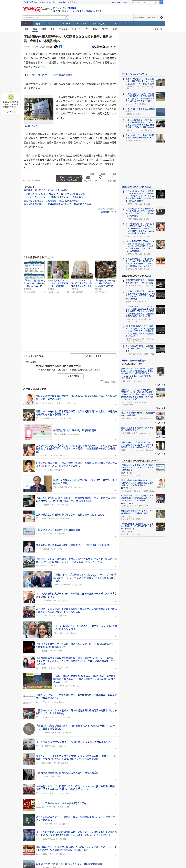Image resolution: width=186 pixels, height=868 pixels.
Task: Open 内閣支持率 初めて5割を切る article
Action: (58, 530)
